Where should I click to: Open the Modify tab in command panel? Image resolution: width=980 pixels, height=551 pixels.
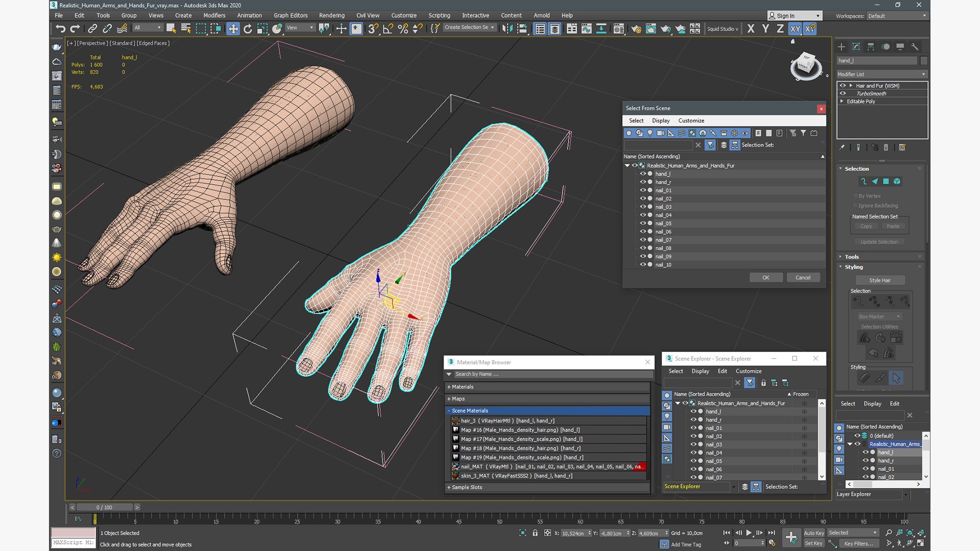[856, 46]
